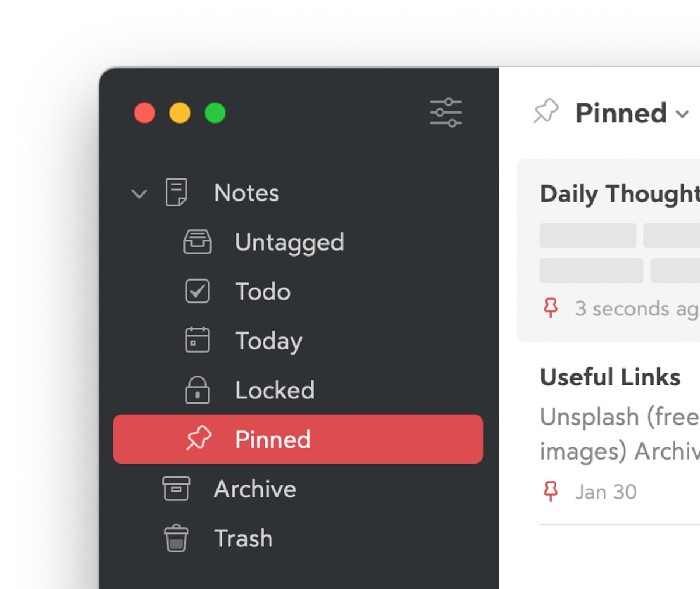Toggle red pin on Daily Thoughts note

pyautogui.click(x=551, y=308)
